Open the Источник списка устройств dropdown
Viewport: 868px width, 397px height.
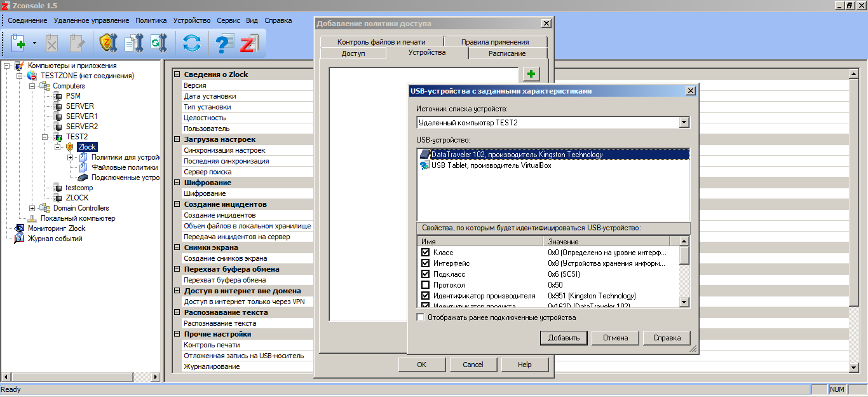click(x=684, y=122)
